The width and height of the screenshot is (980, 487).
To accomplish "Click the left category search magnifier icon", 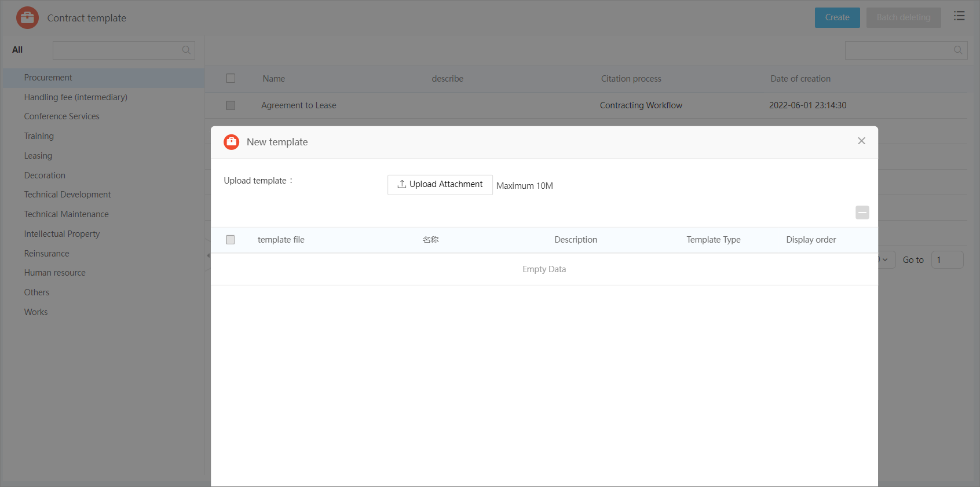I will point(187,50).
